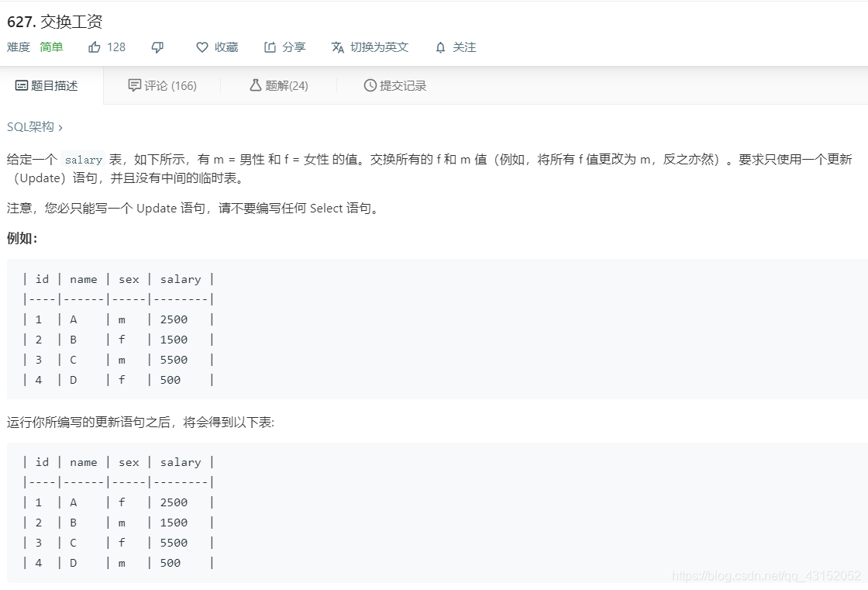This screenshot has width=868, height=590.
Task: Expand the SQL架构 section
Action: tap(33, 125)
